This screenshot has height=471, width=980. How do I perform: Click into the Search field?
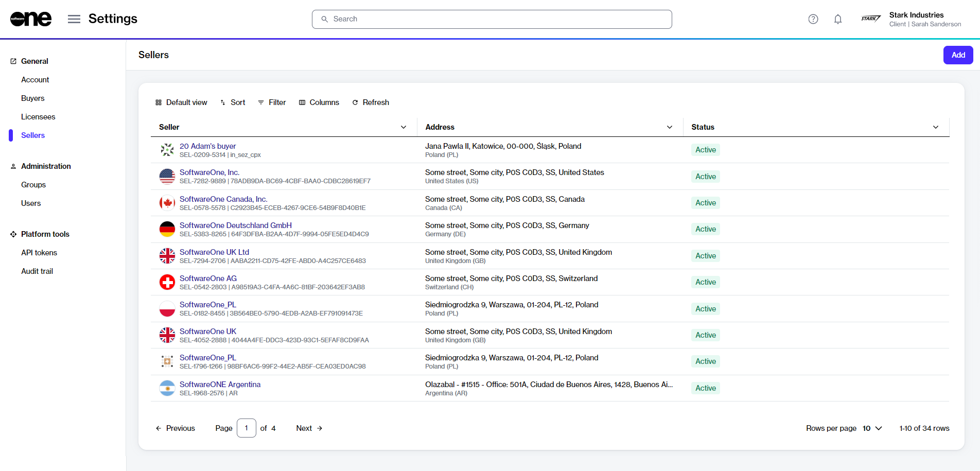[492, 19]
